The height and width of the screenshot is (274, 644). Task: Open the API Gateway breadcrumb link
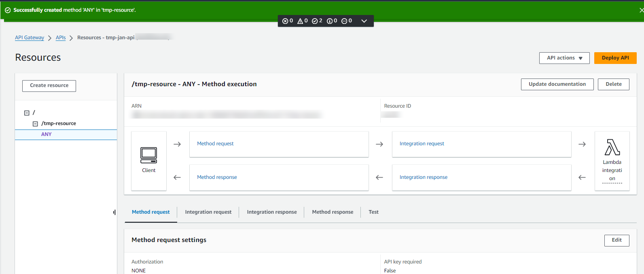click(30, 38)
